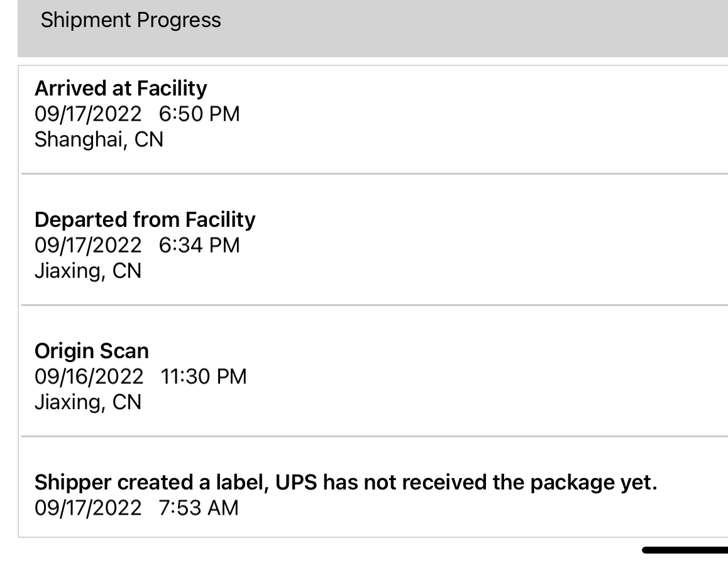728x563 pixels.
Task: Click Jiaxing, CN under Departed from Facility
Action: pos(88,271)
